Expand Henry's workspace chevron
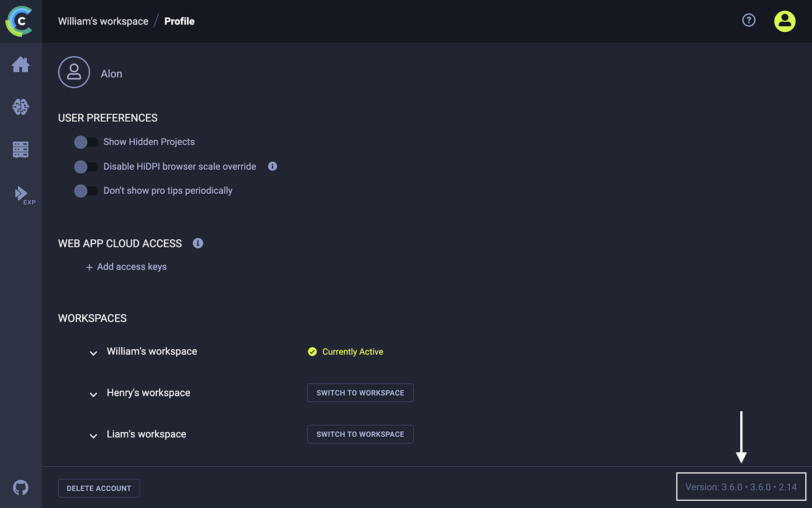This screenshot has height=508, width=812. coord(93,394)
